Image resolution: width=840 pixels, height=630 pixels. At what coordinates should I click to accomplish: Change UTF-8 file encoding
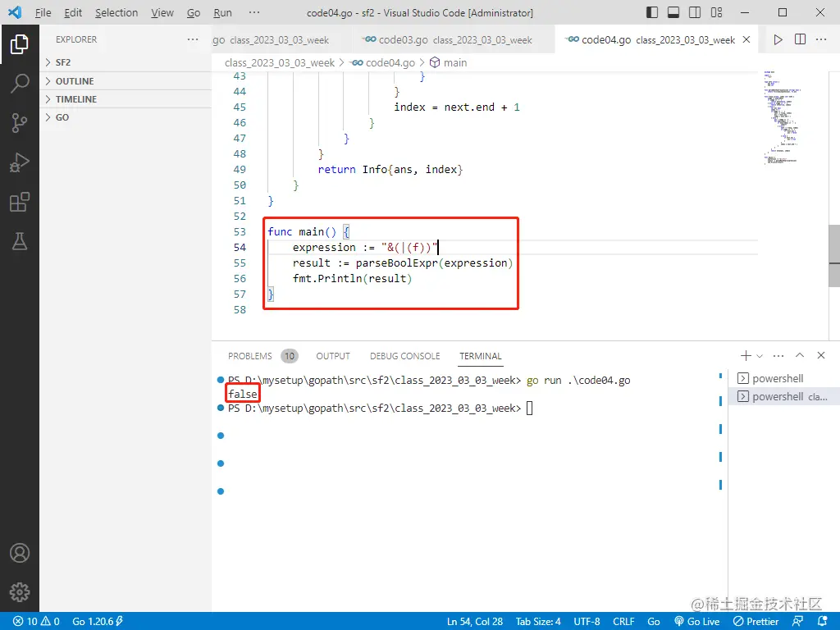pyautogui.click(x=587, y=622)
